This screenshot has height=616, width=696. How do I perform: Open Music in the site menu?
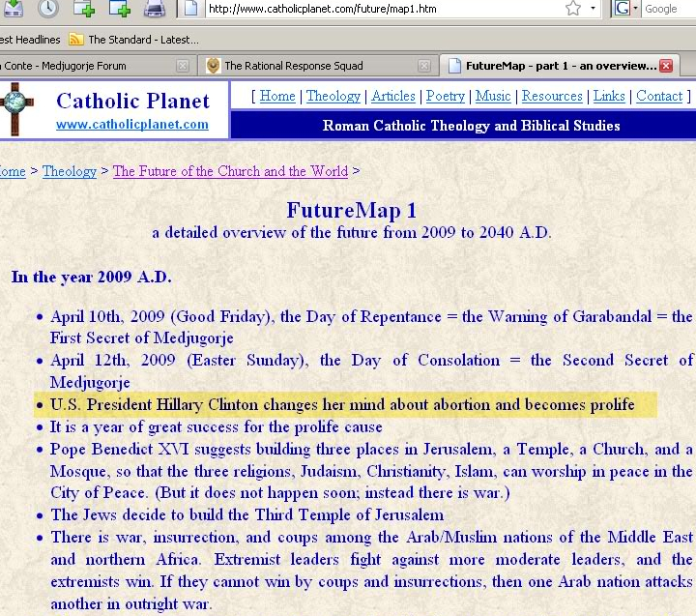[493, 96]
